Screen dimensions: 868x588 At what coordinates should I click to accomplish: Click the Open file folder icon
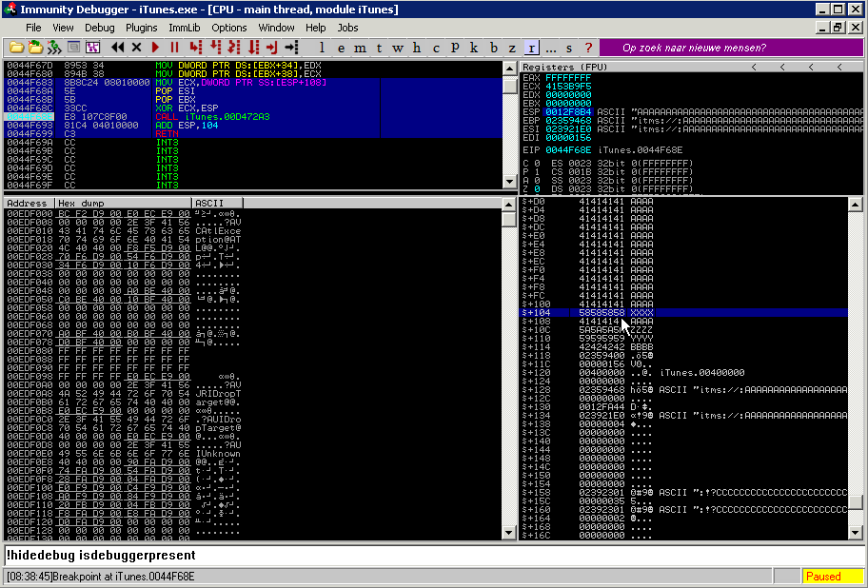(x=16, y=48)
